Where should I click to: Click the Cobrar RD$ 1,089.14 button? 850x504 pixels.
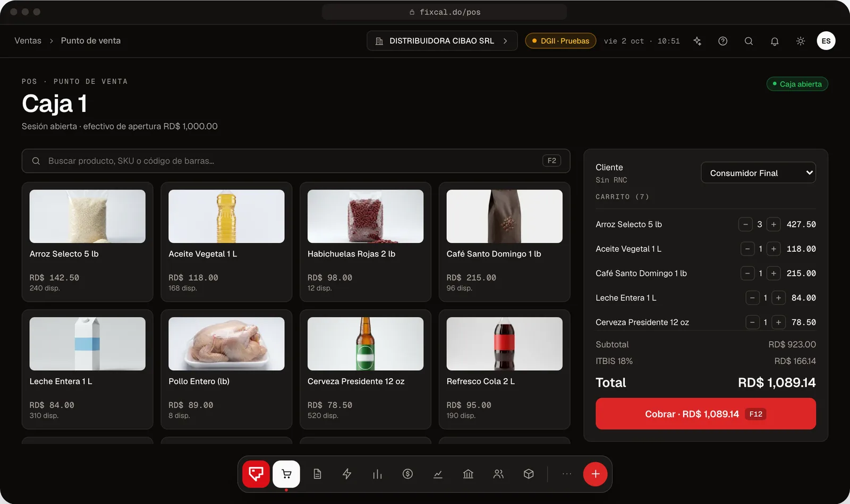(705, 414)
